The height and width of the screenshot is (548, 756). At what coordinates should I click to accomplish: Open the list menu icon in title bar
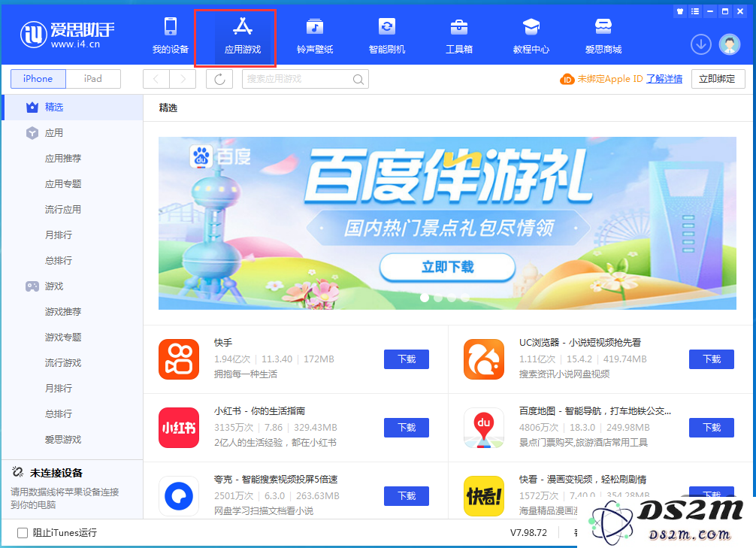pos(695,11)
